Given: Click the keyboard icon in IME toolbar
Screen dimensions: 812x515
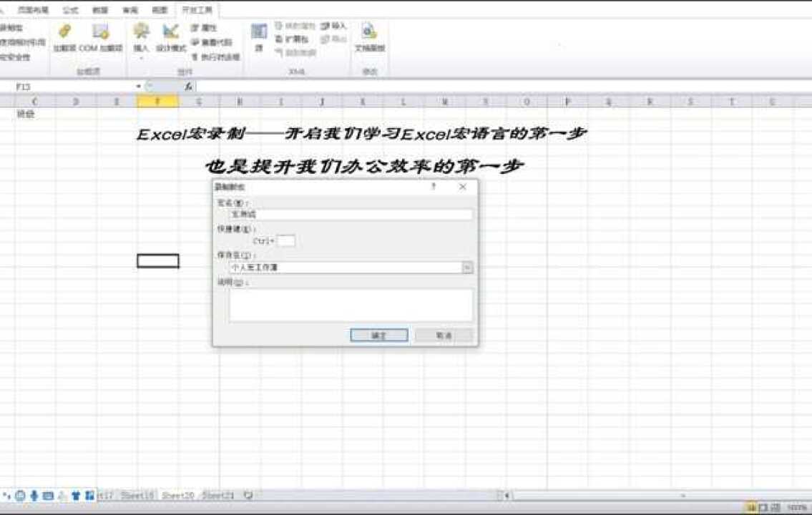Looking at the screenshot, I should pyautogui.click(x=48, y=496).
